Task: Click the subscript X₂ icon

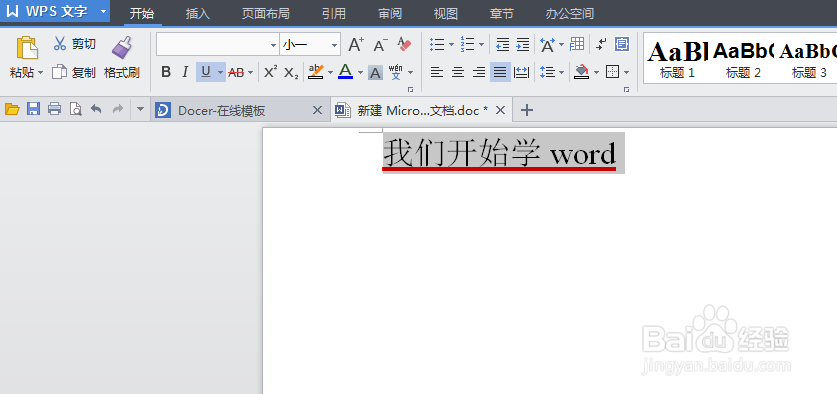Action: click(x=291, y=73)
